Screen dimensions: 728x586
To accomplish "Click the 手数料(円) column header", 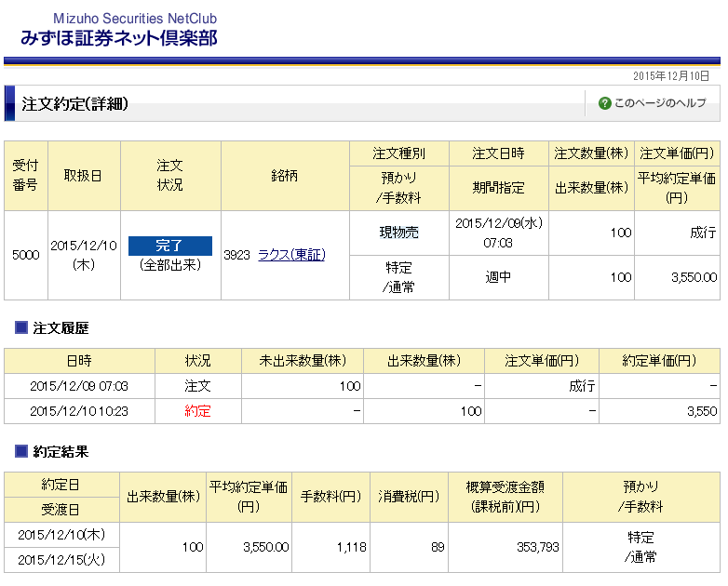I will point(330,497).
